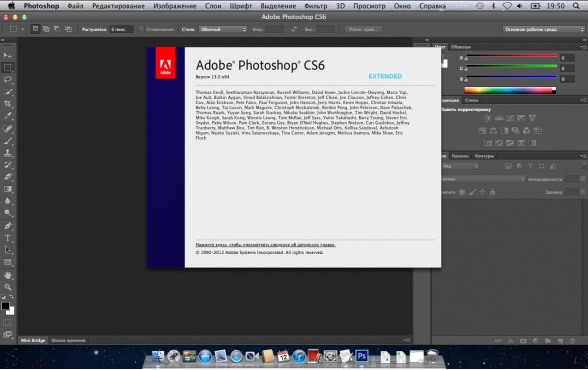This screenshot has height=370, width=588.
Task: Select the Pen tool
Action: click(8, 226)
